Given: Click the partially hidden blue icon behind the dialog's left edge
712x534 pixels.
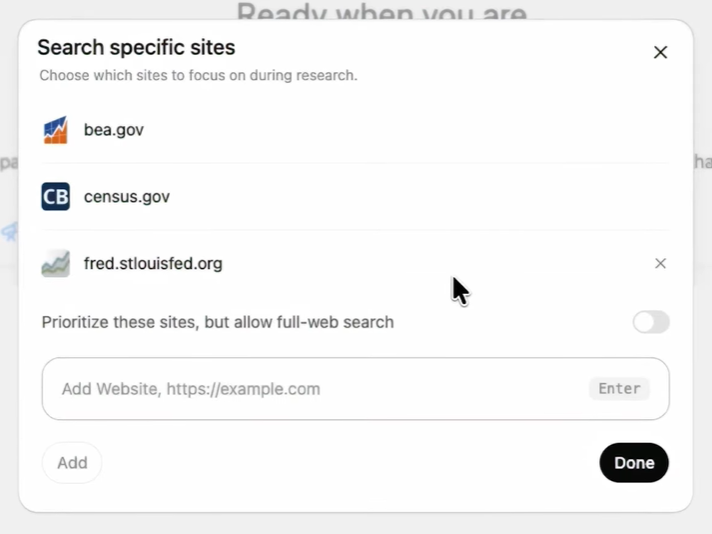Looking at the screenshot, I should point(9,232).
